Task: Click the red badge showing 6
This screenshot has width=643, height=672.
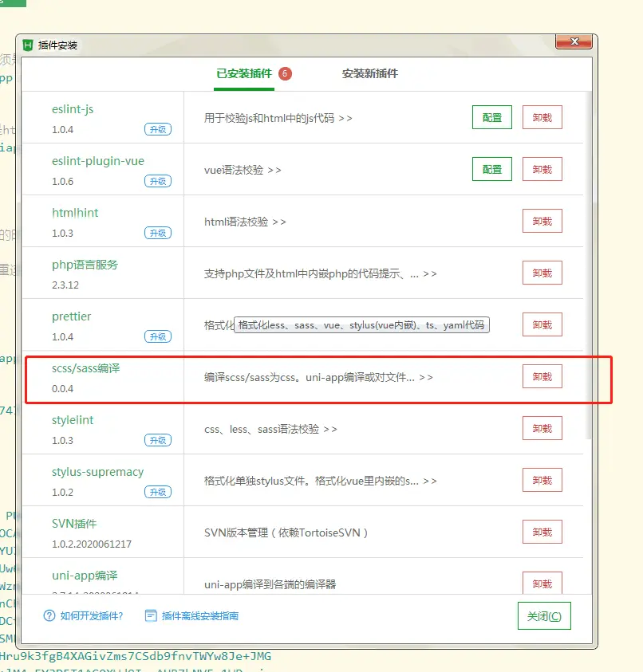Action: [285, 74]
